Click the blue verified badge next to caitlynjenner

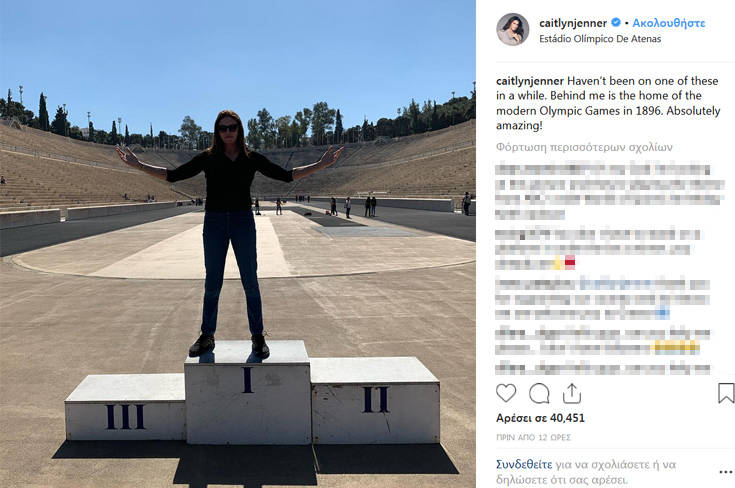point(616,22)
